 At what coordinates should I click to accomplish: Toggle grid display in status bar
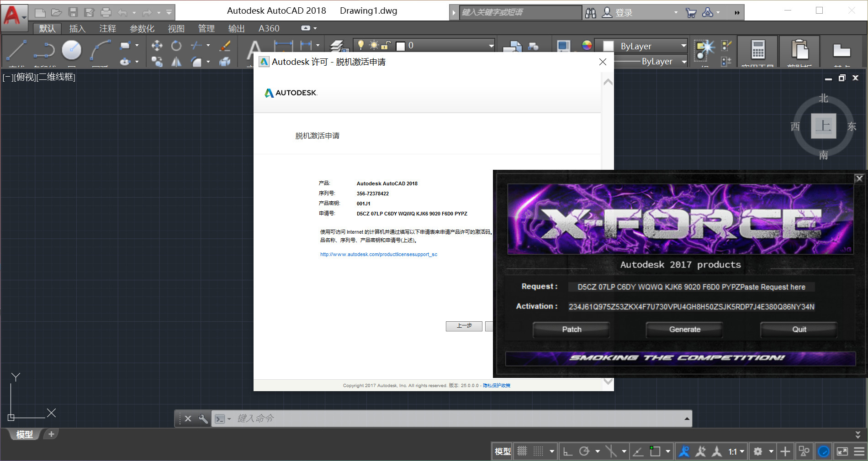pyautogui.click(x=522, y=451)
